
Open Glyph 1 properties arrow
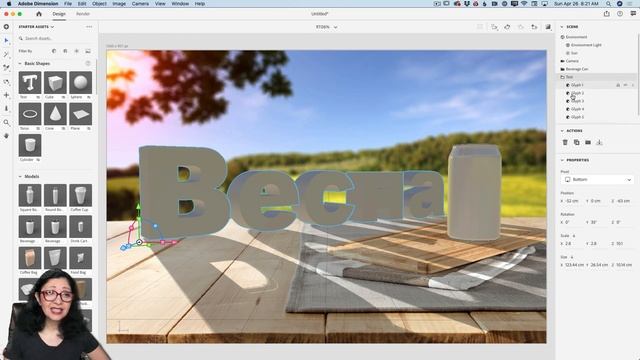633,85
